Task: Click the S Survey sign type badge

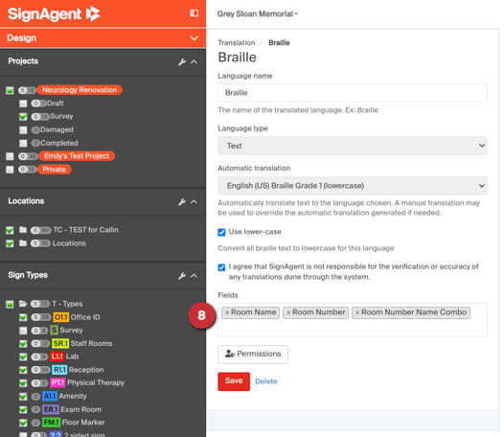Action: point(54,331)
